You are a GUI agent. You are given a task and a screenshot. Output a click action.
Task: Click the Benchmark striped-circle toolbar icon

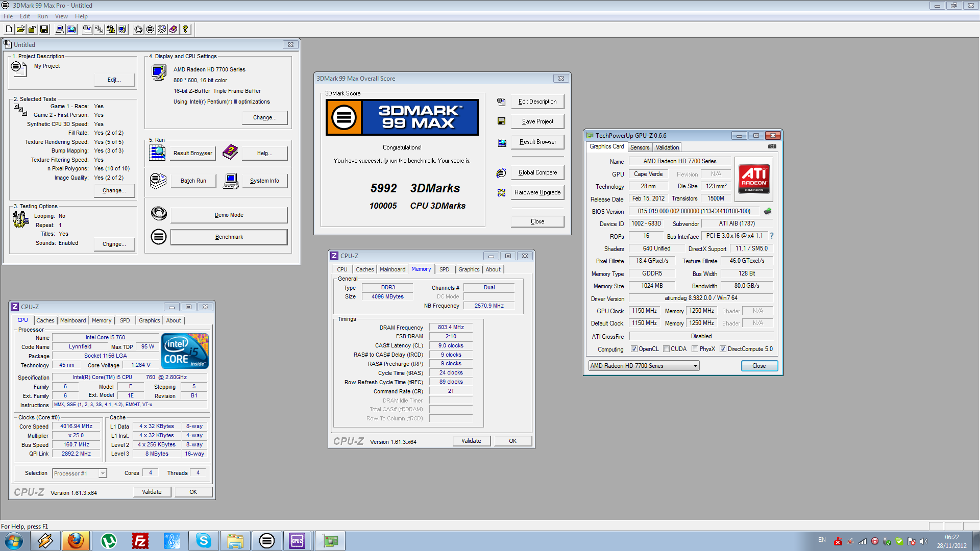click(x=150, y=29)
